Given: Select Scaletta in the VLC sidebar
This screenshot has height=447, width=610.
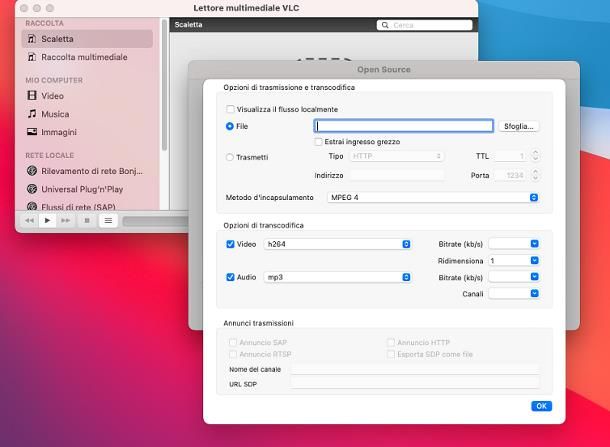Looking at the screenshot, I should pyautogui.click(x=87, y=39).
